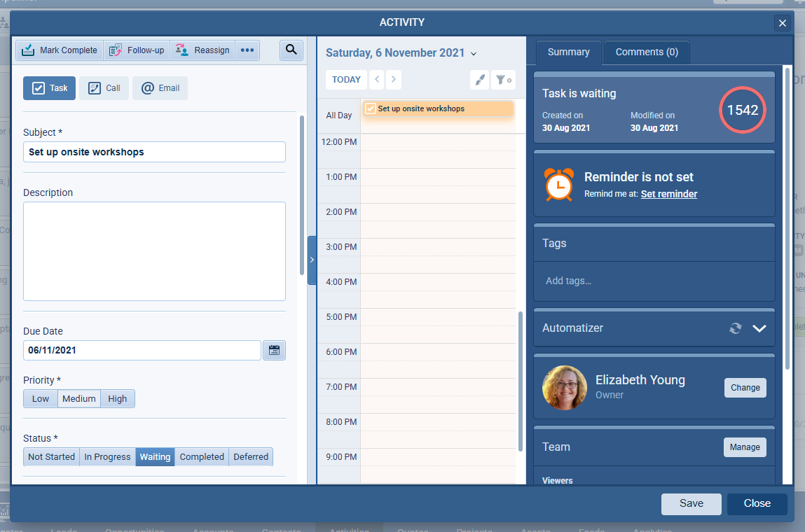The height and width of the screenshot is (532, 805).
Task: Select the Email activity type
Action: coord(159,88)
